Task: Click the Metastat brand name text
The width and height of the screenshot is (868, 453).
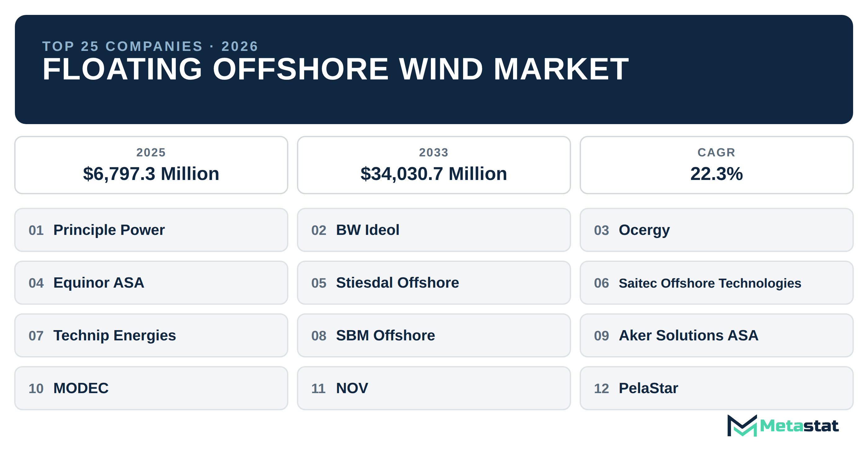Action: point(799,426)
